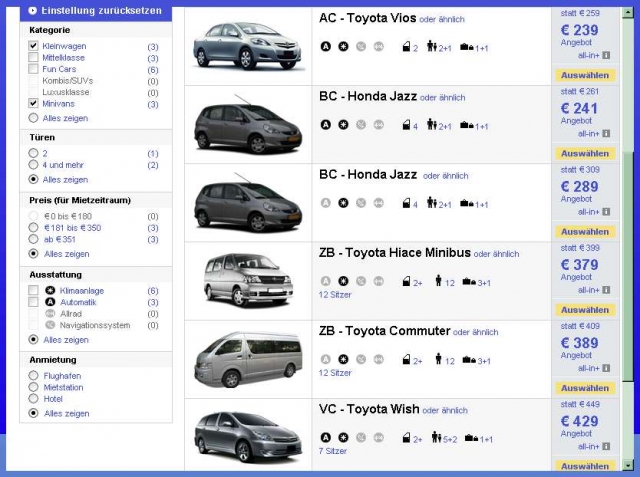Click the Klimaanlage snowflake icon in Ausstattung filter
The width and height of the screenshot is (640, 477).
(x=50, y=291)
